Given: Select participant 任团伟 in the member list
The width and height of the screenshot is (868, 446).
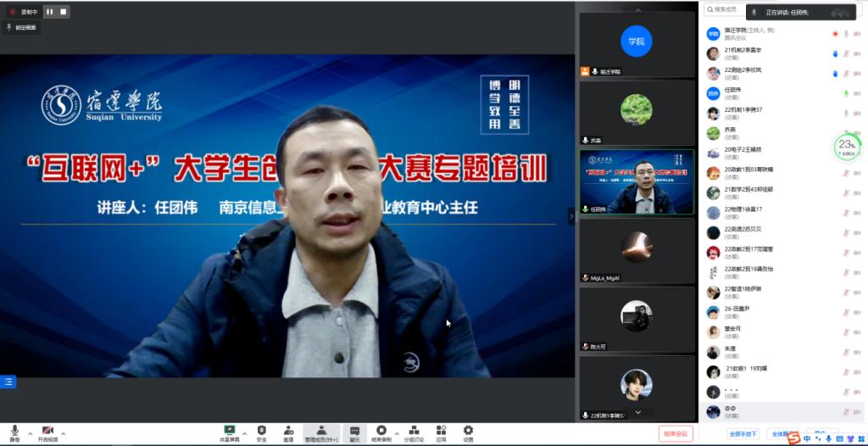Looking at the screenshot, I should tap(732, 91).
